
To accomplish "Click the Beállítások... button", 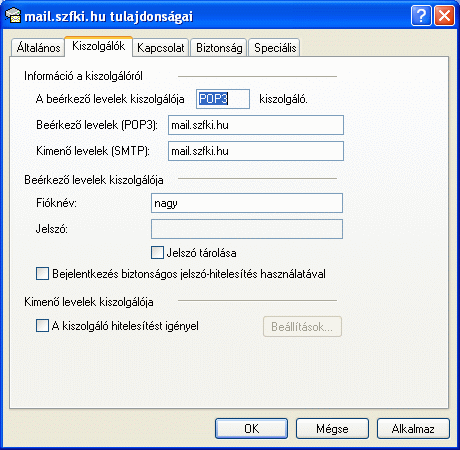I will [x=302, y=327].
